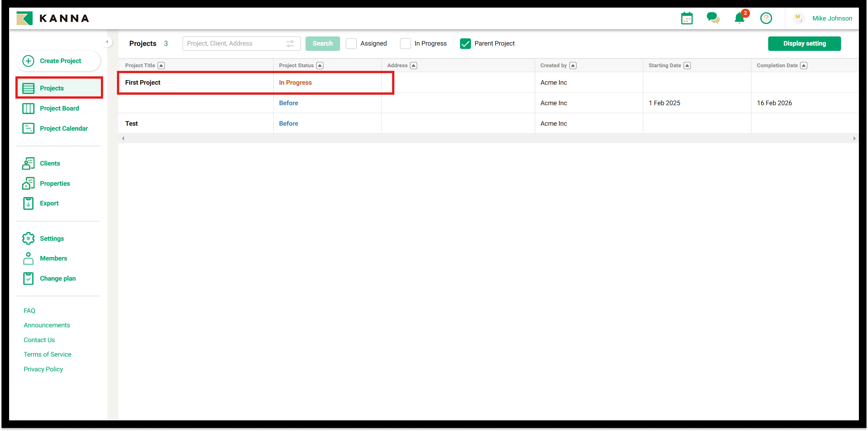Image resolution: width=868 pixels, height=431 pixels.
Task: Go to Clients in sidebar
Action: [50, 163]
